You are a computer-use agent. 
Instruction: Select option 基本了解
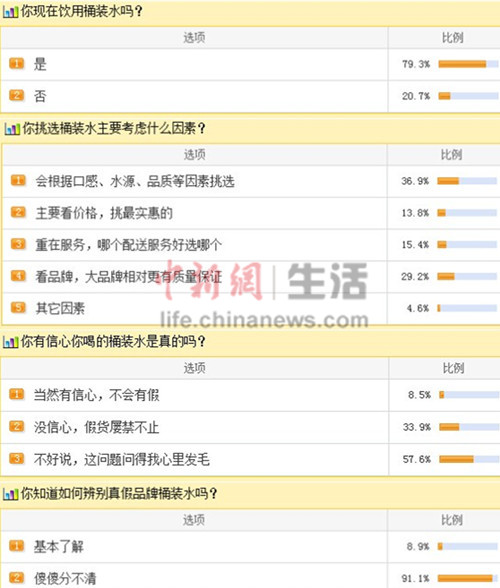(x=59, y=546)
